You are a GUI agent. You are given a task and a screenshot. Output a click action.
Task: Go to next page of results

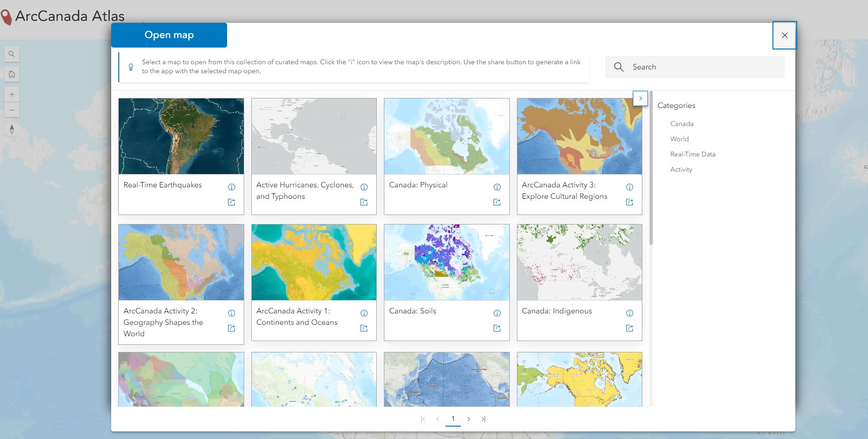point(468,419)
